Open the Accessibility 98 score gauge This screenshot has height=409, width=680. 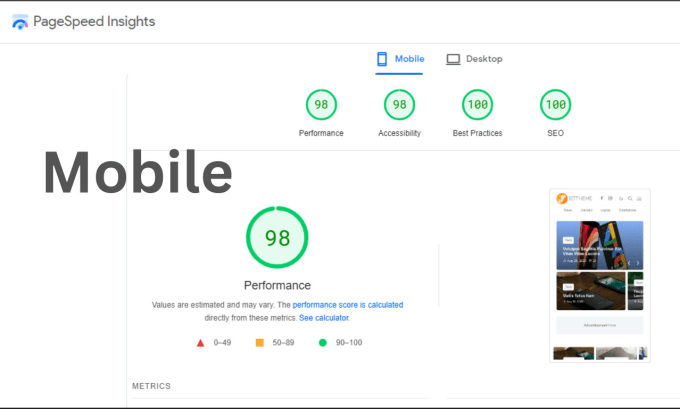tap(399, 105)
